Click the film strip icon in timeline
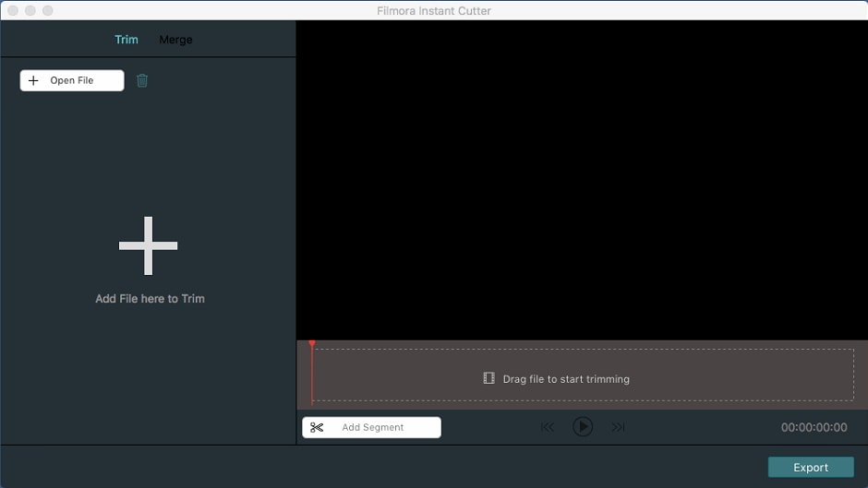868x488 pixels. 488,378
